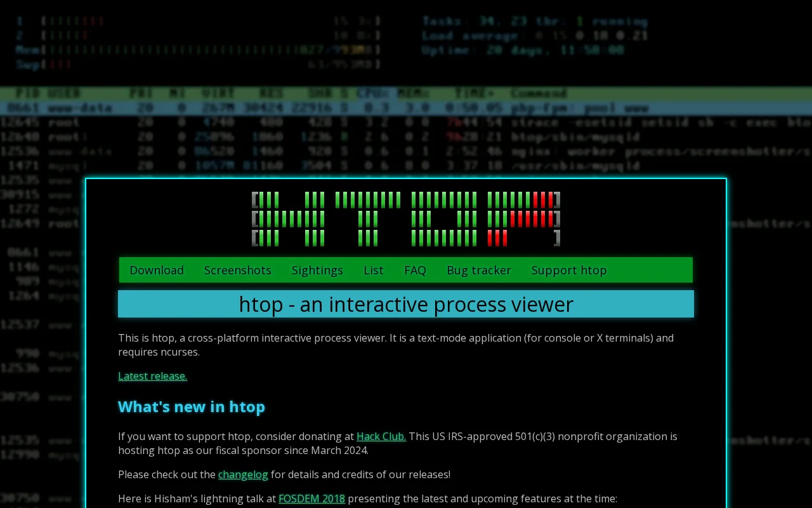Open the Hack Club donation link
This screenshot has width=812, height=508.
click(x=381, y=436)
